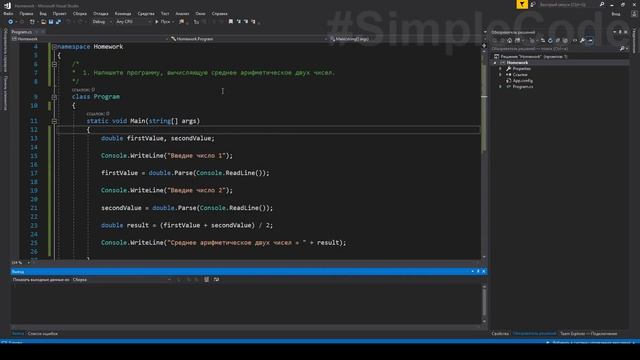The width and height of the screenshot is (640, 360).
Task: Click the next bookmark toolbar icon
Action: pyautogui.click(x=246, y=22)
